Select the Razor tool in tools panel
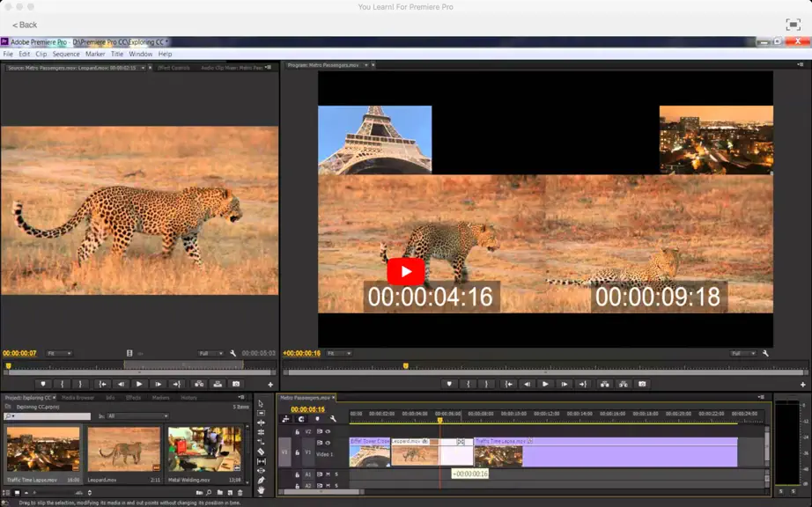Screen dimensions: 812x507 point(261,452)
